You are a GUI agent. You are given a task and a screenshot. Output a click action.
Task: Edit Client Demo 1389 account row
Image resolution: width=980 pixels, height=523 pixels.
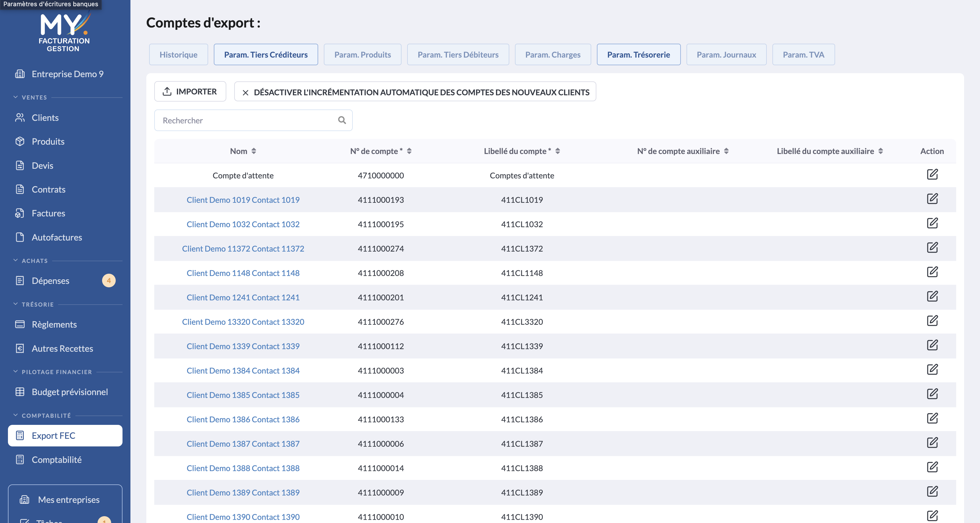pyautogui.click(x=932, y=491)
